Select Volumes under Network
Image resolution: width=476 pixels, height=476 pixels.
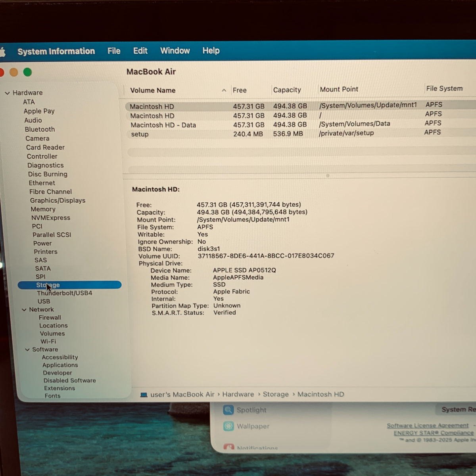click(52, 334)
